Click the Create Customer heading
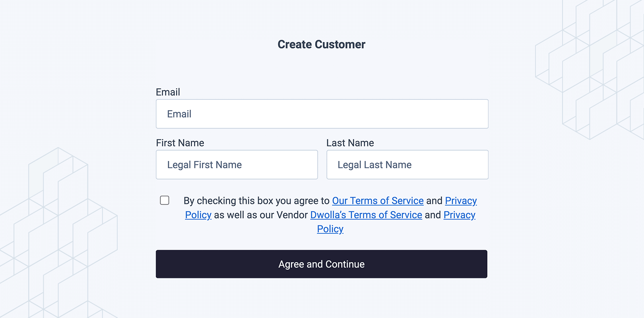 pos(321,45)
